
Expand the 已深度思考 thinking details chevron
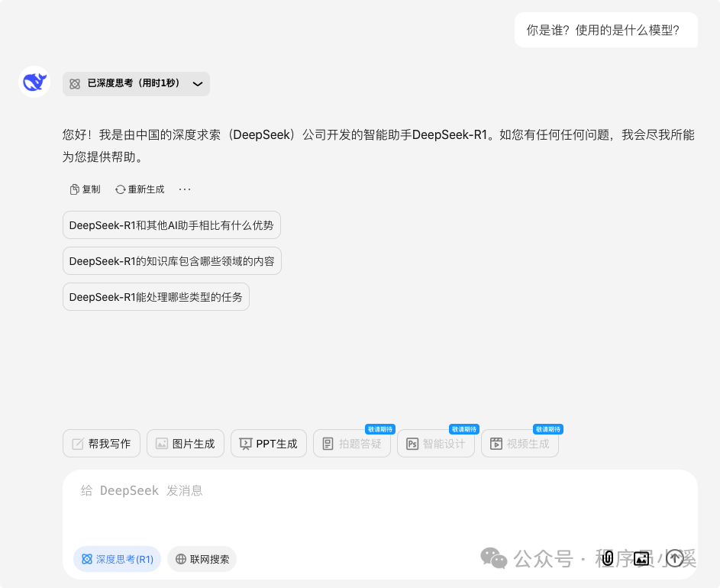coord(198,83)
